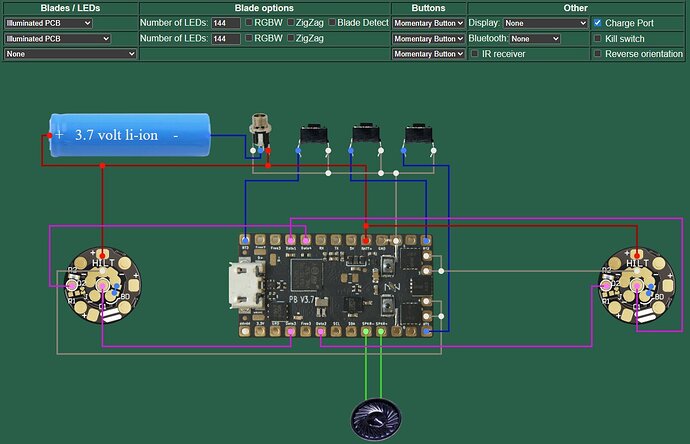Click the third momentary push button component
This screenshot has width=690, height=444.
point(418,137)
